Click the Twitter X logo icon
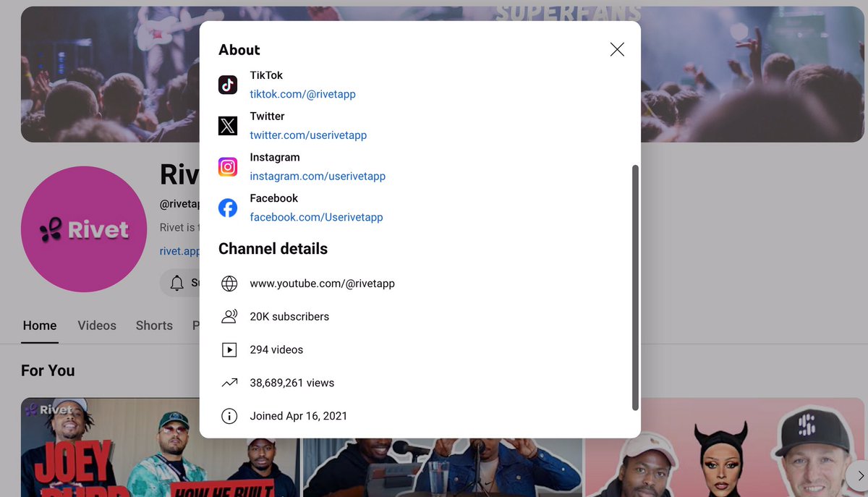 (228, 126)
